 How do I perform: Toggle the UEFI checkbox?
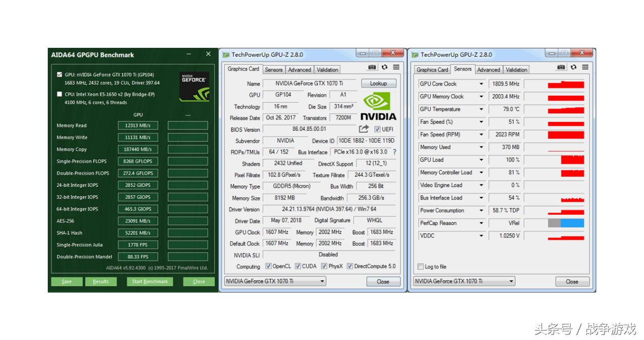point(377,129)
